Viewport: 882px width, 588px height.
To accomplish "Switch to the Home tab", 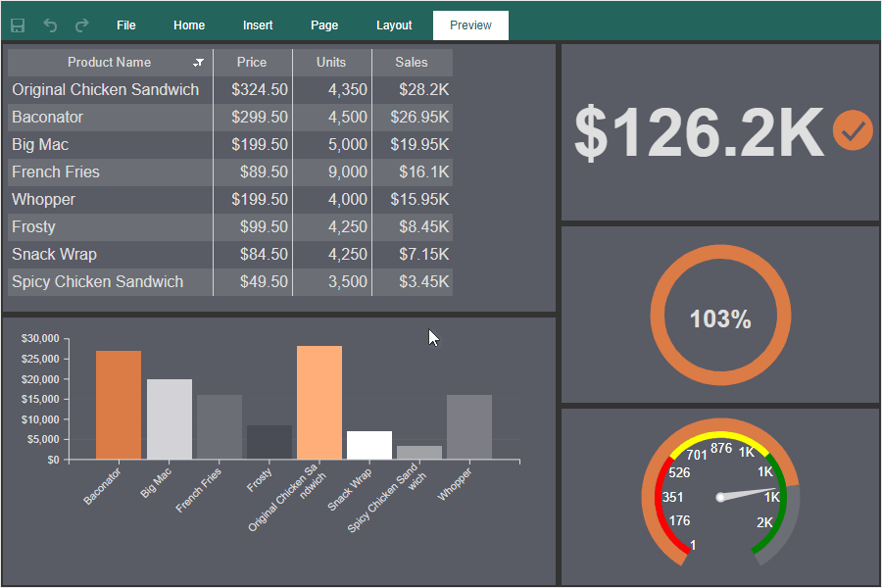I will [x=189, y=25].
